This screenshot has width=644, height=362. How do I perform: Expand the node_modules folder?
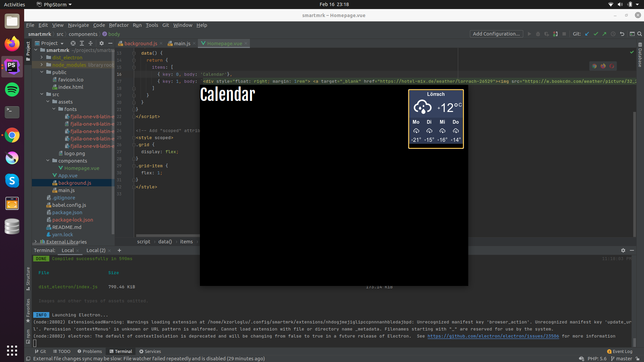click(42, 65)
